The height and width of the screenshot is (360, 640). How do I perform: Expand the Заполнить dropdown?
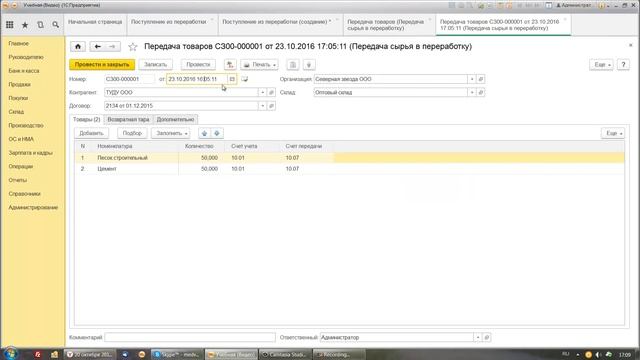pyautogui.click(x=171, y=133)
